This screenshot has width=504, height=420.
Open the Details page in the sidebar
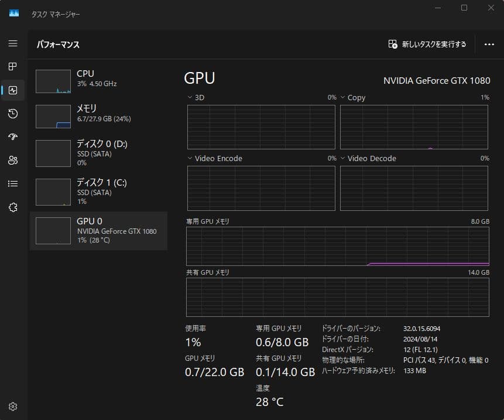pos(12,183)
